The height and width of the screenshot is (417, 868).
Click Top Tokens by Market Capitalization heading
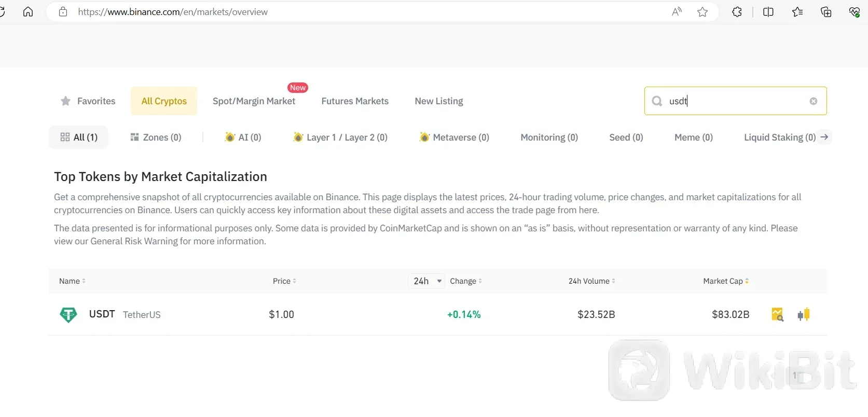coord(160,177)
